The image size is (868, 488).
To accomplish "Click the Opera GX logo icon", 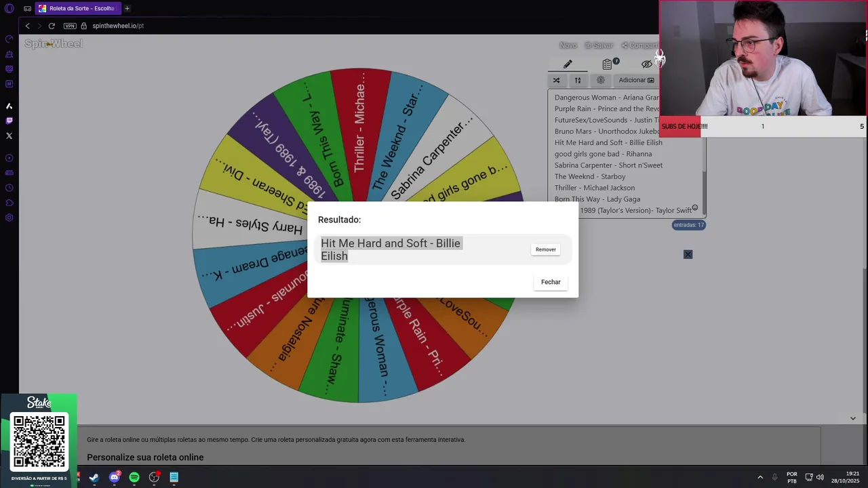I will point(9,8).
